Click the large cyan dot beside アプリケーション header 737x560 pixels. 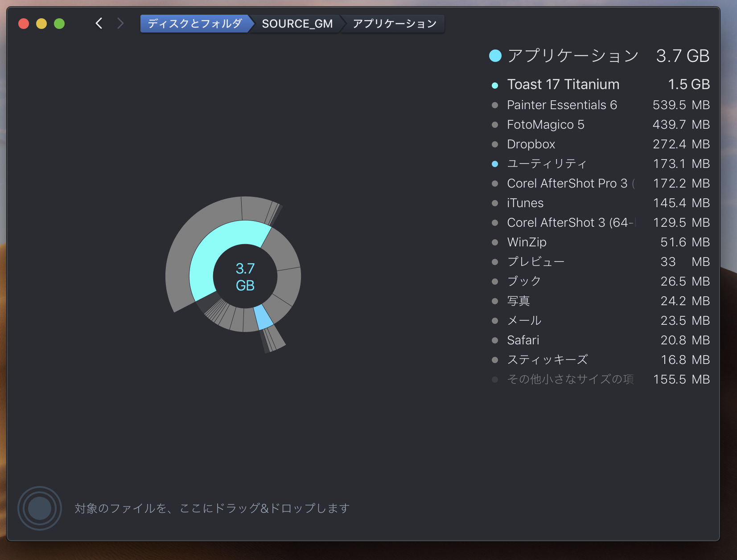click(x=495, y=56)
